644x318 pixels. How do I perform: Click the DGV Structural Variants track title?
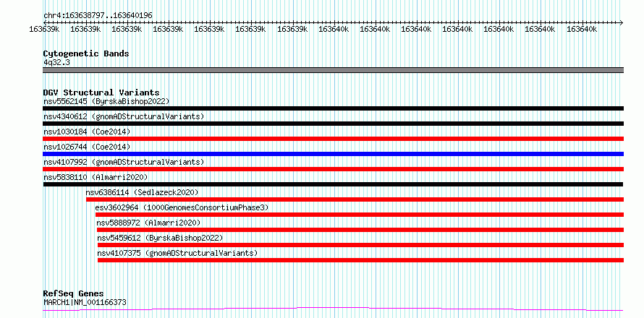[101, 93]
